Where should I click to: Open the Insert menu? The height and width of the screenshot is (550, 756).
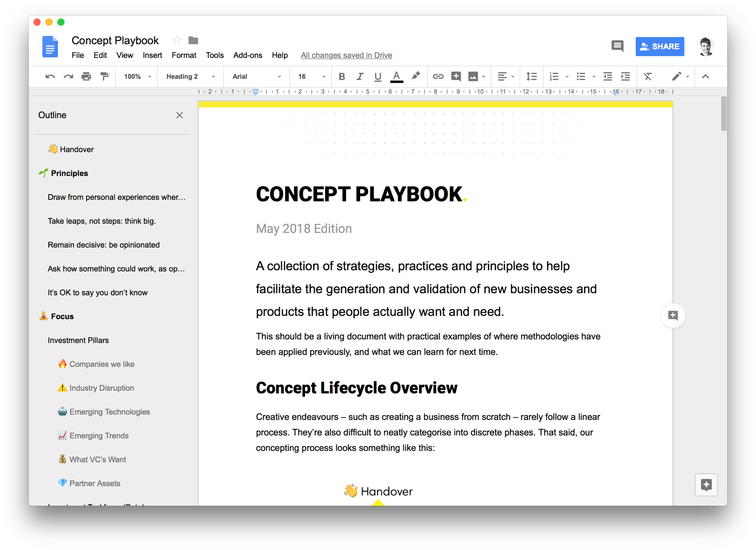pyautogui.click(x=152, y=55)
